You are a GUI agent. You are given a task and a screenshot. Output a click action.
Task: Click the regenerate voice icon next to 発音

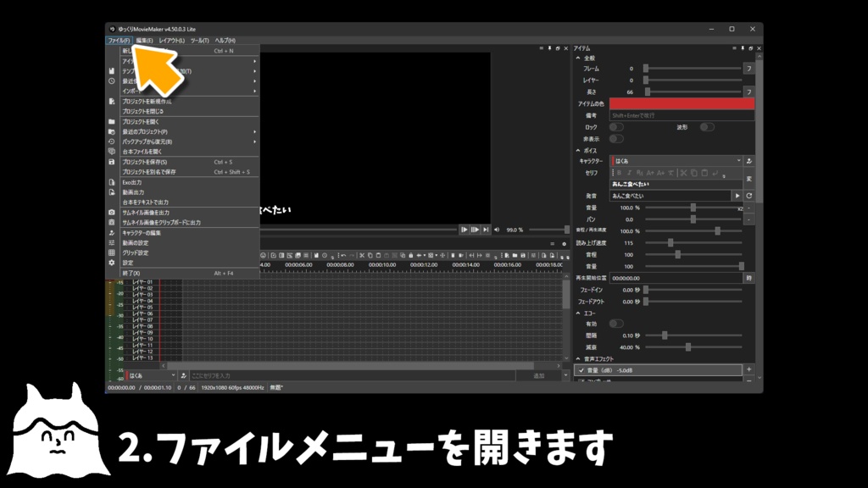coord(749,196)
